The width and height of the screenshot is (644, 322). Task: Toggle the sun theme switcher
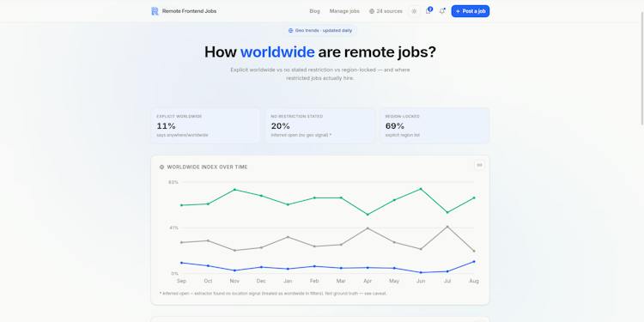tap(414, 11)
